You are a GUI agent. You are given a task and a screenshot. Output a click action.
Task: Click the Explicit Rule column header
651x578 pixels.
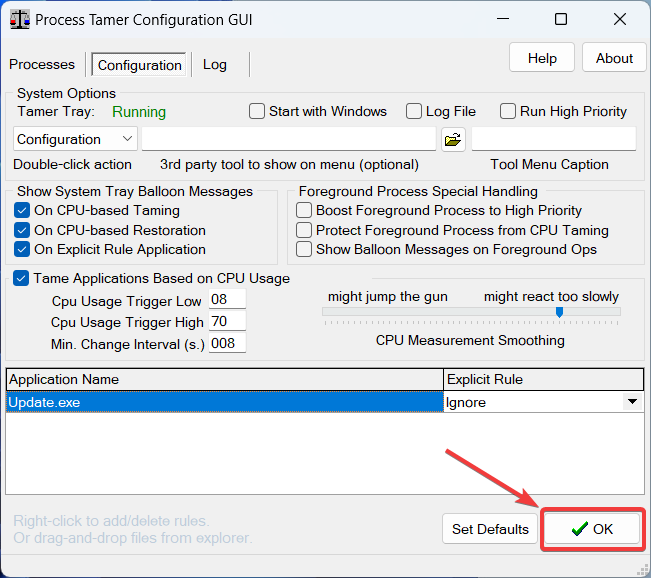(x=543, y=380)
